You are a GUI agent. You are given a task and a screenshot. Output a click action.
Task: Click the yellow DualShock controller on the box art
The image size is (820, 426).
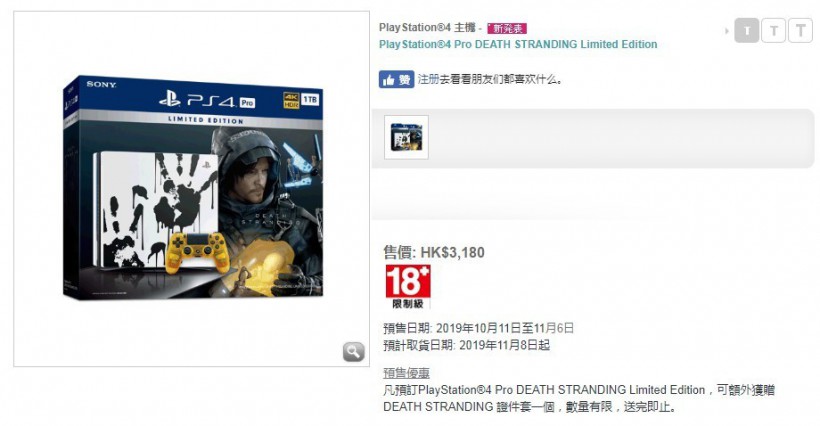(197, 249)
